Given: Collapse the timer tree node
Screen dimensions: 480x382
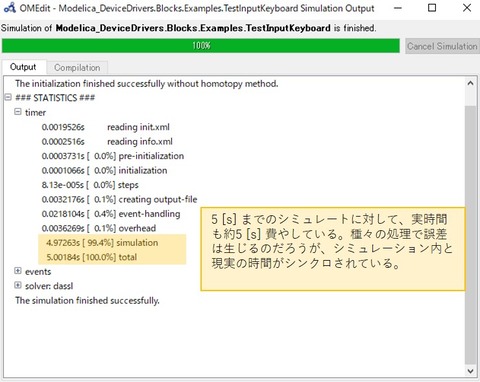Looking at the screenshot, I should coord(18,112).
